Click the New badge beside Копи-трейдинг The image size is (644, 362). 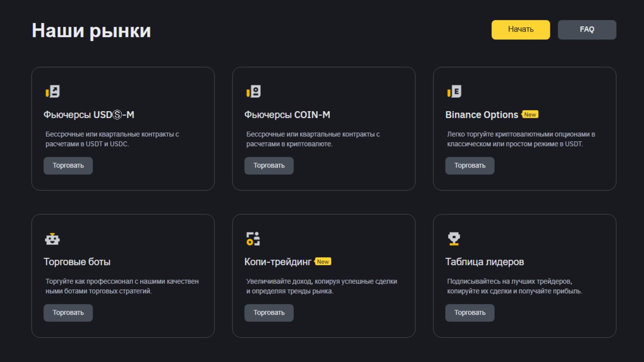[x=323, y=262]
